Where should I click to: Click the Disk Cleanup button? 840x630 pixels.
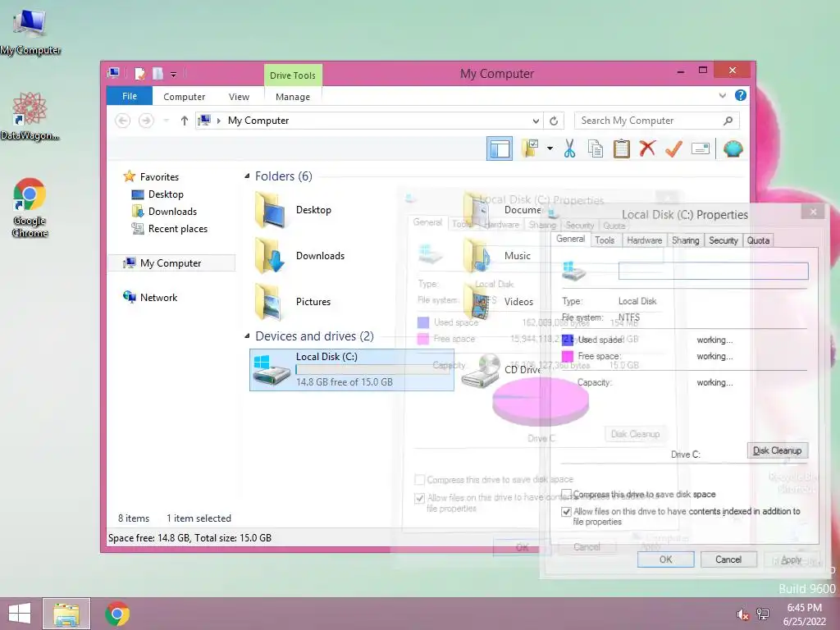coord(778,450)
